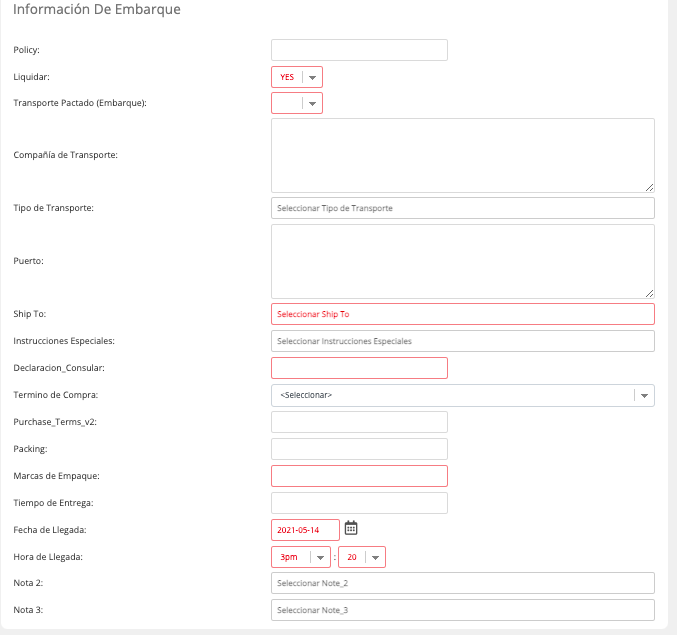Click the Termino de Compra label
Image resolution: width=677 pixels, height=635 pixels.
56,395
